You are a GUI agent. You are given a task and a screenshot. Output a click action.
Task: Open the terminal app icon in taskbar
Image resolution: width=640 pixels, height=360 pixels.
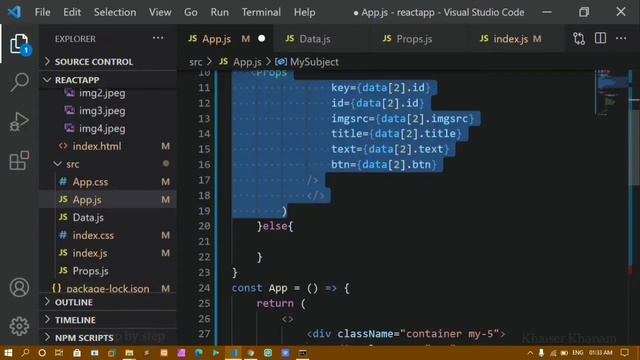pyautogui.click(x=303, y=353)
